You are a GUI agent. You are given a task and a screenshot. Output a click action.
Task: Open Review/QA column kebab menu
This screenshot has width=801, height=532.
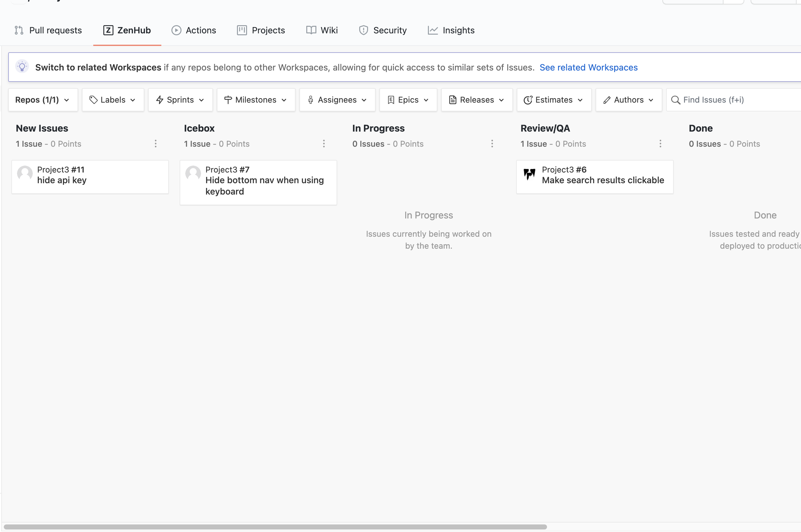660,144
